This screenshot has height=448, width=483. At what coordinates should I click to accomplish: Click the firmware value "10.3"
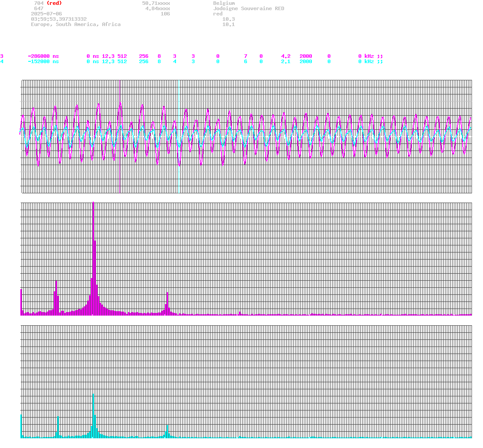[x=228, y=19]
